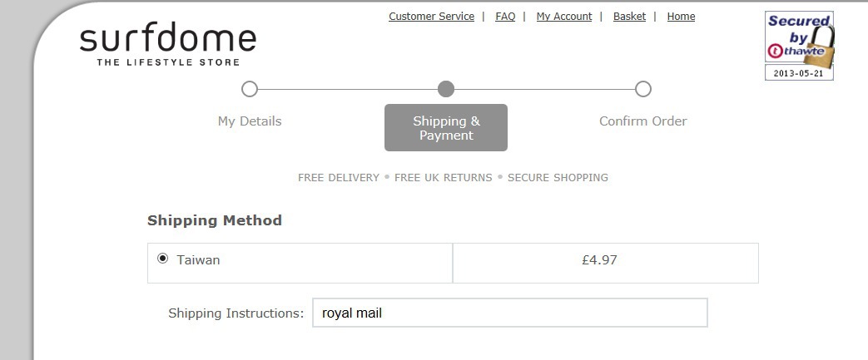Click the My Details step circle
The image size is (868, 360).
pos(250,89)
